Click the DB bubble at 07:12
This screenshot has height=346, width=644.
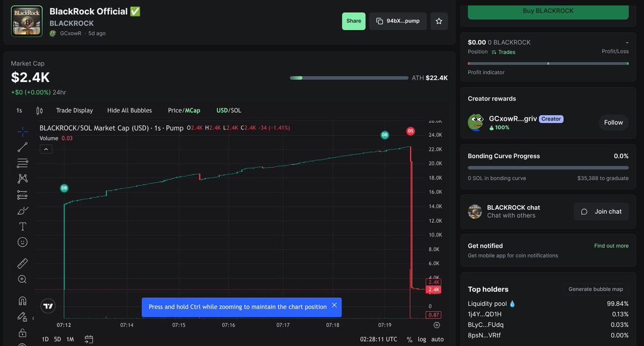64,188
